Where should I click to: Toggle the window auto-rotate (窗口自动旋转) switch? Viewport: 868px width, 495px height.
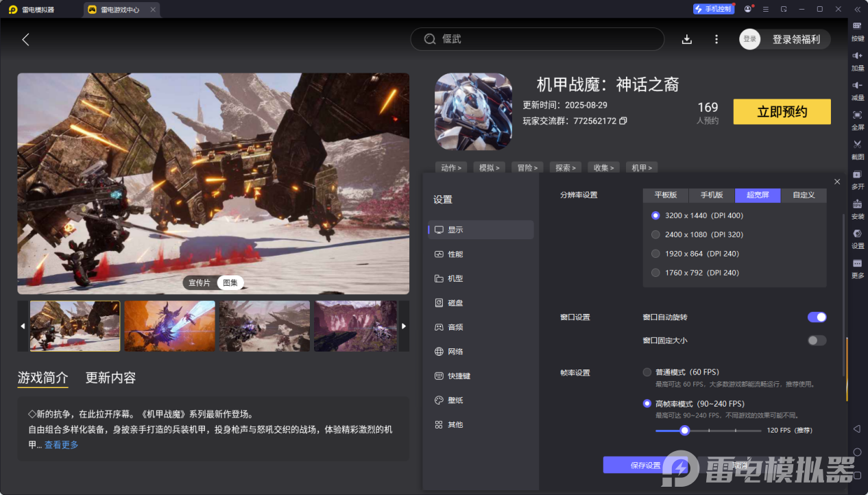pyautogui.click(x=817, y=317)
